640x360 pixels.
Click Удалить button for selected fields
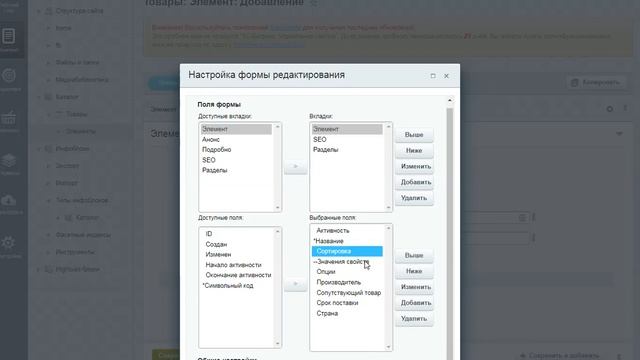click(414, 319)
